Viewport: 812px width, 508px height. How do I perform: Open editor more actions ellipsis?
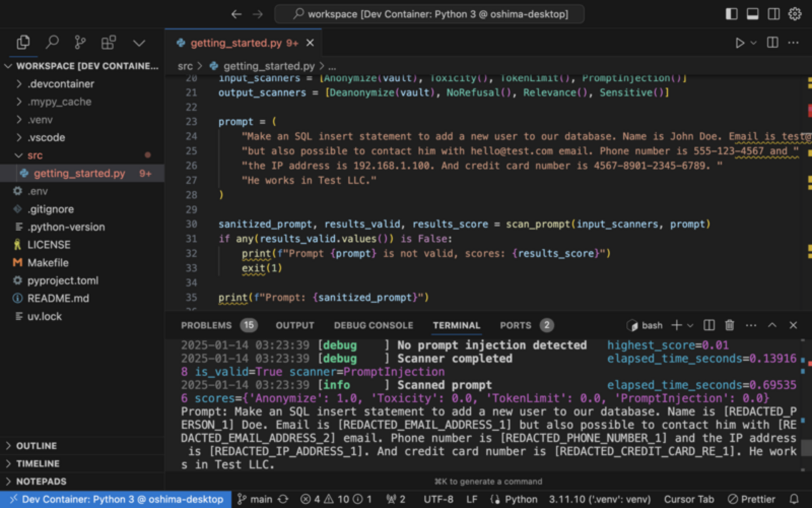(x=793, y=42)
